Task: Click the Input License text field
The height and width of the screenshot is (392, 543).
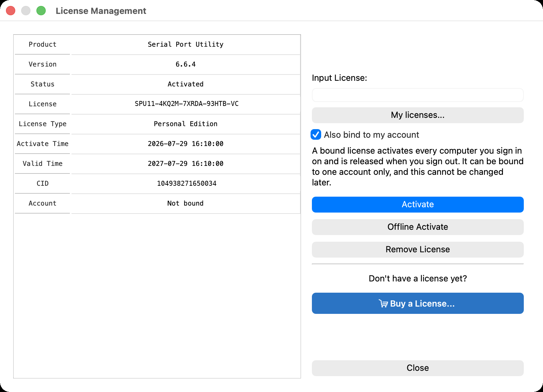Action: [x=418, y=95]
